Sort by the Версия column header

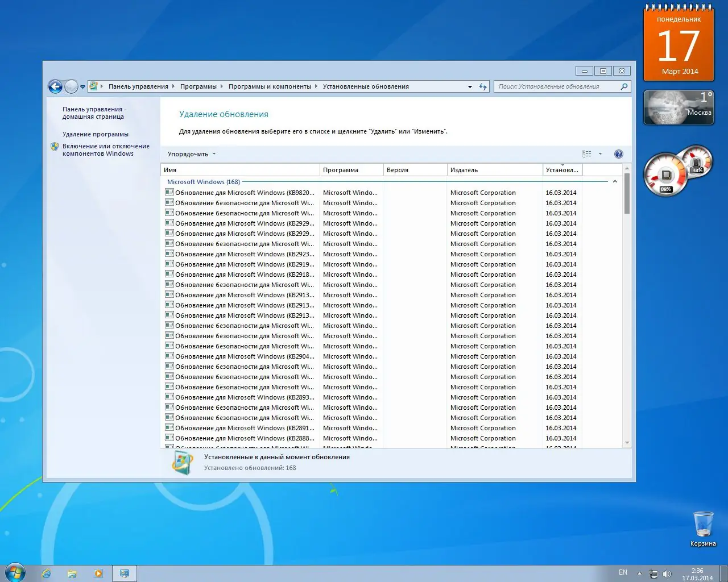[x=416, y=170]
